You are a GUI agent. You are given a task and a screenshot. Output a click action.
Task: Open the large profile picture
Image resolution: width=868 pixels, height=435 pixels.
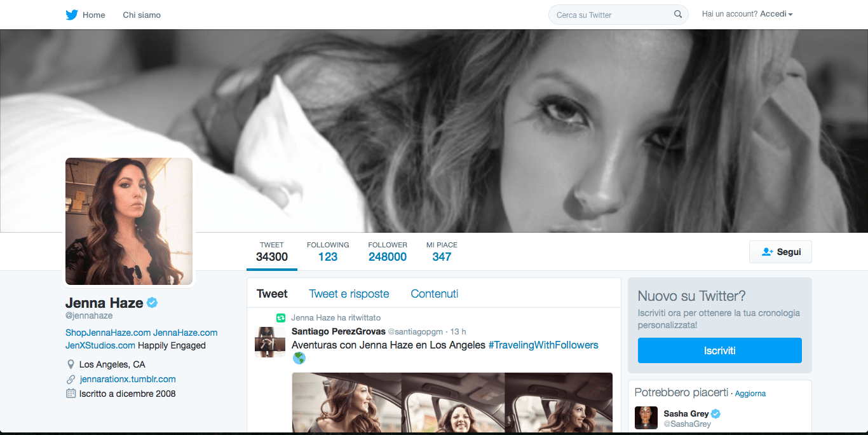point(129,221)
